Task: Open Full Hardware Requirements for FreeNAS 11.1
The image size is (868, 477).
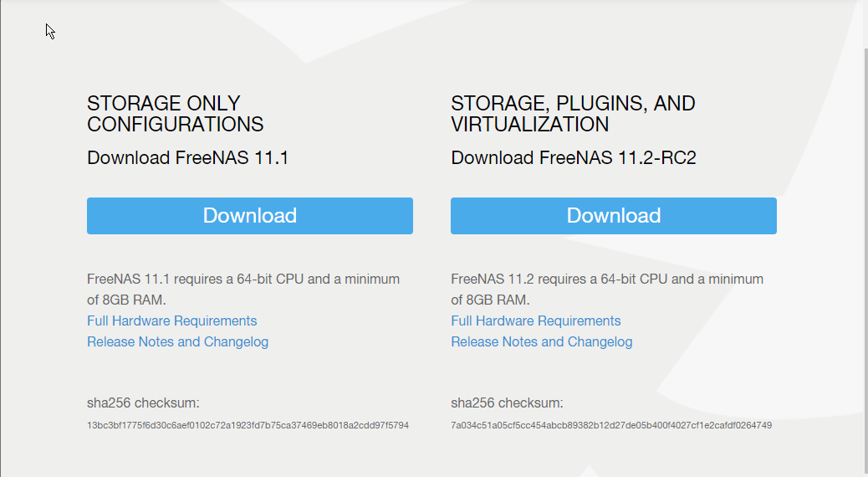Action: [x=171, y=321]
